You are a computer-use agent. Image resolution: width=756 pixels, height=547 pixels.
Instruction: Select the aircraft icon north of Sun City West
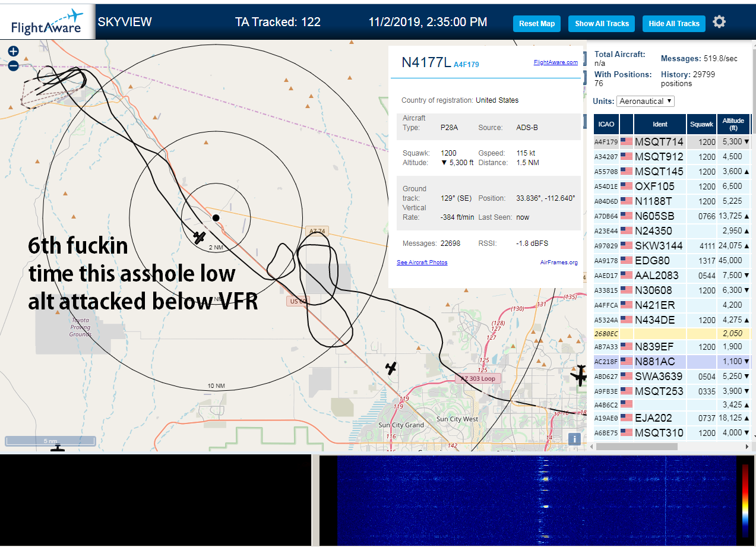click(x=391, y=368)
